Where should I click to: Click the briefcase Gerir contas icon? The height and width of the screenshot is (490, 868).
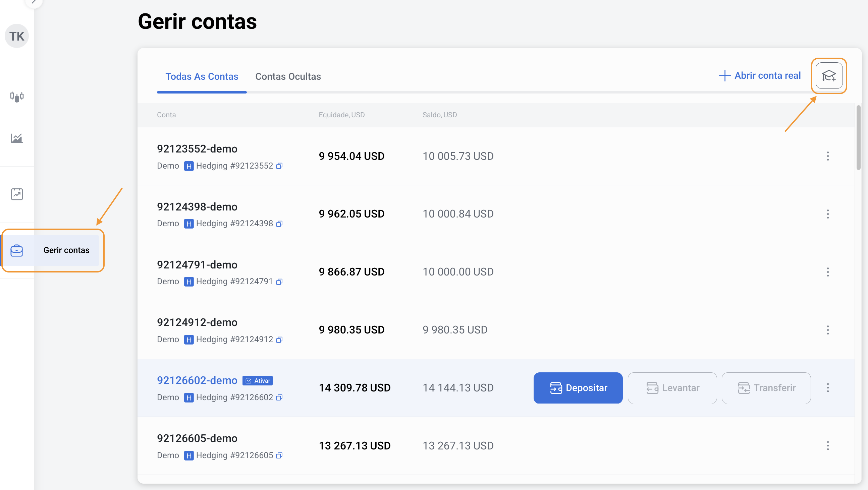tap(17, 251)
